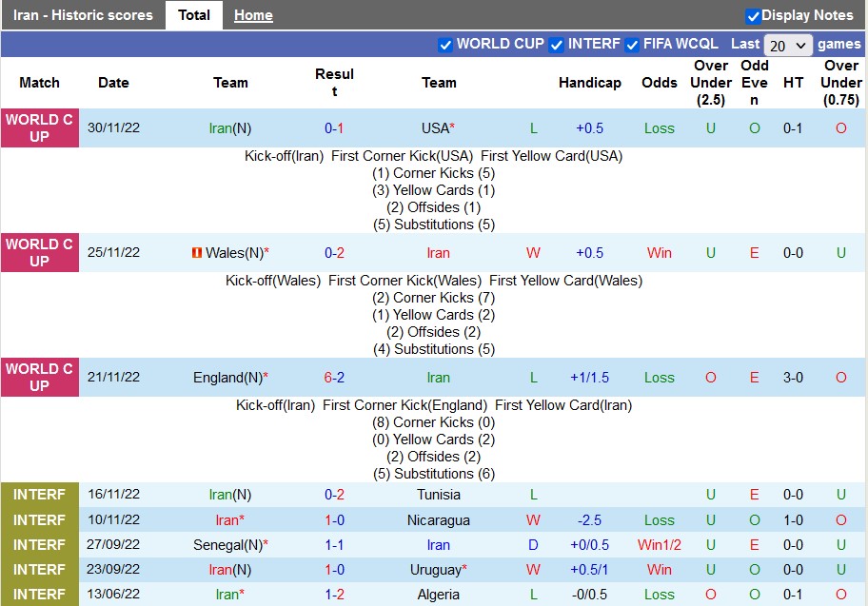Click the Algeria team name
Viewport: 868px width, 606px height.
click(x=439, y=595)
